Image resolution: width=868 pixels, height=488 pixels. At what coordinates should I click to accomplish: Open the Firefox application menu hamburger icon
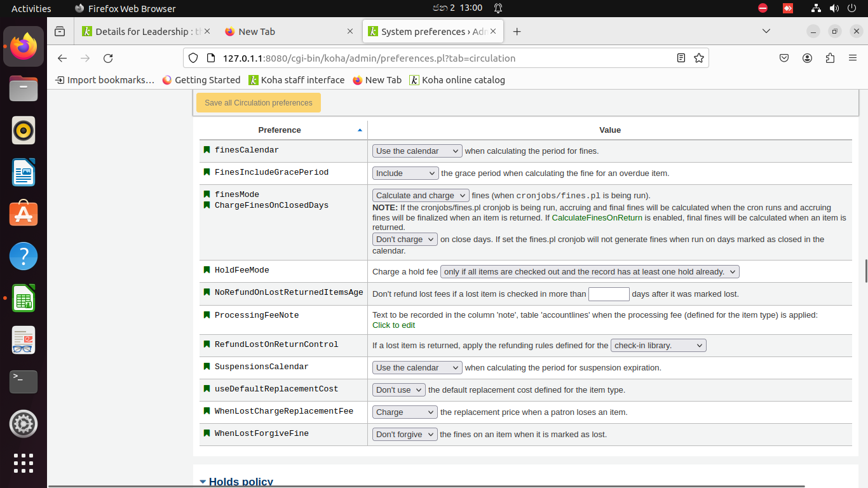click(853, 58)
